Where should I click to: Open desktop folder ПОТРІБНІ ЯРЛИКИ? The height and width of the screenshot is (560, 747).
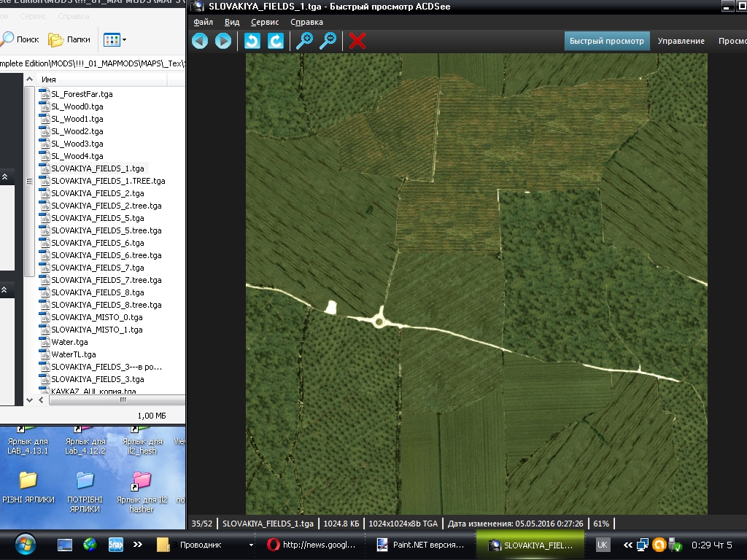(x=85, y=492)
